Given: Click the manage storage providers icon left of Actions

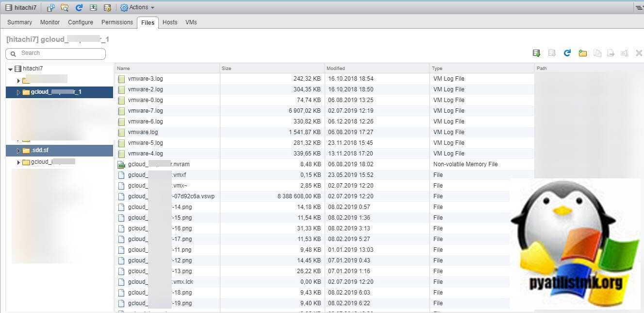Looking at the screenshot, I should coord(107,7).
